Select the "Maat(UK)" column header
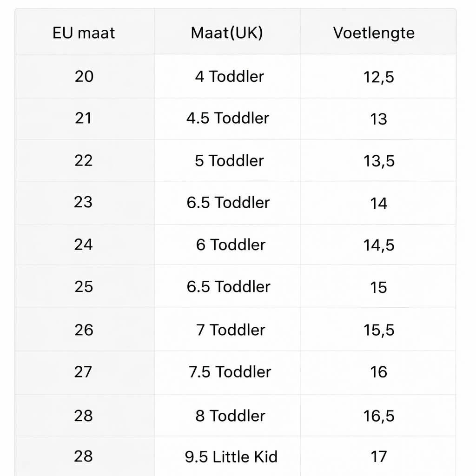Viewport: 476px width, 476px height. point(227,33)
